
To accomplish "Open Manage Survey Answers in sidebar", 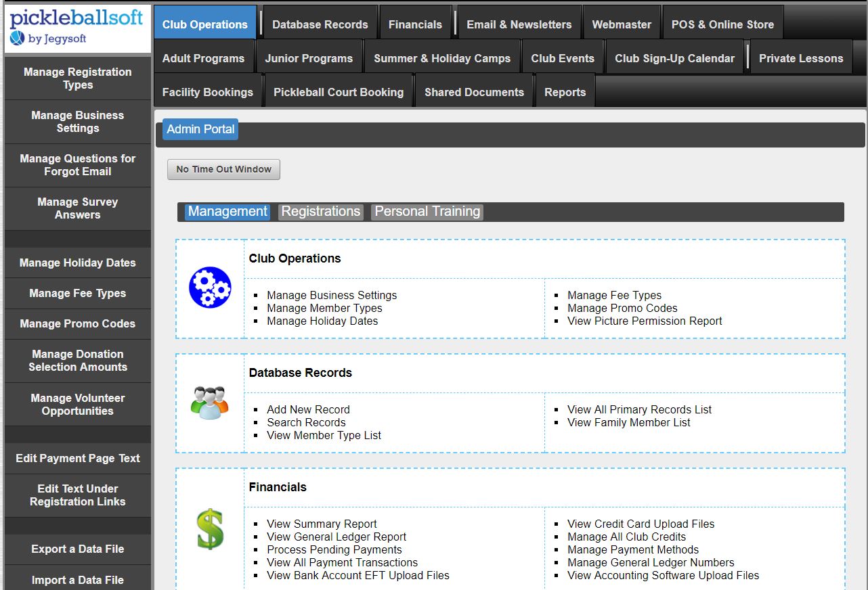I will pos(78,208).
